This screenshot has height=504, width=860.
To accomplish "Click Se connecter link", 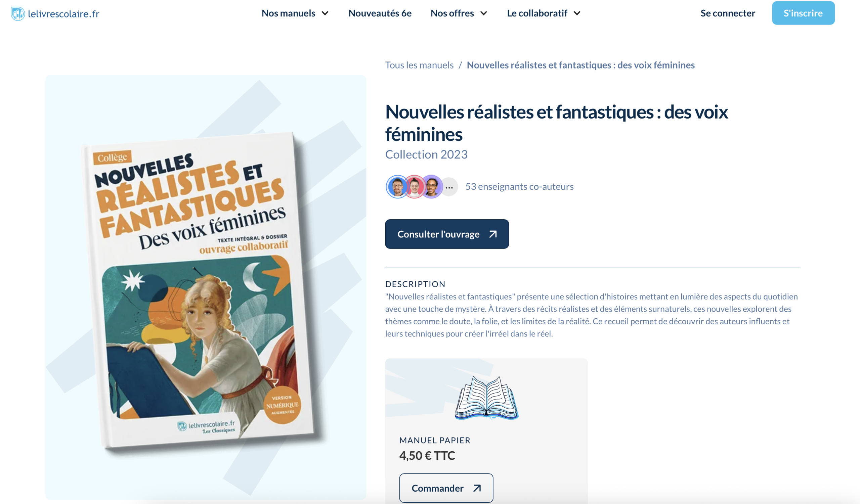I will pyautogui.click(x=728, y=13).
